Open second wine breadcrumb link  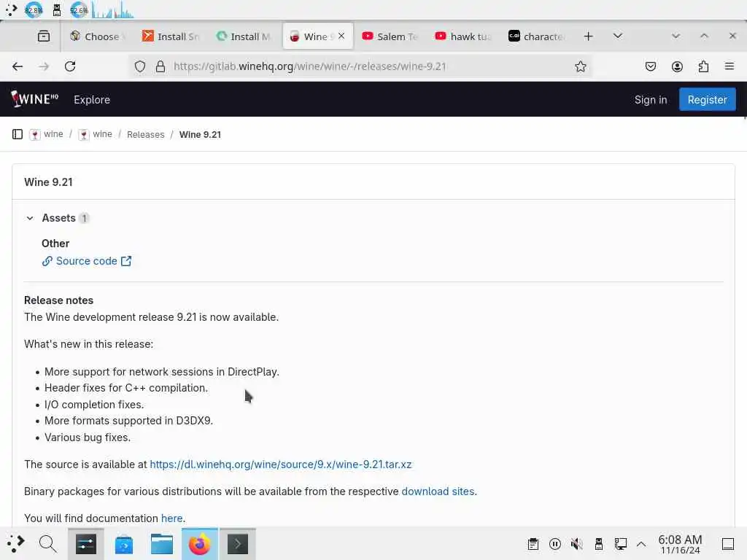tap(102, 134)
